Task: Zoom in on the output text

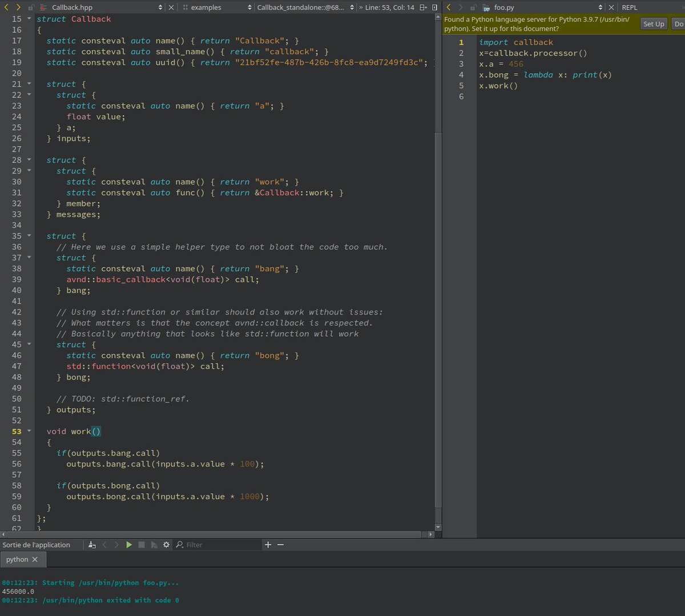Action: click(x=268, y=545)
